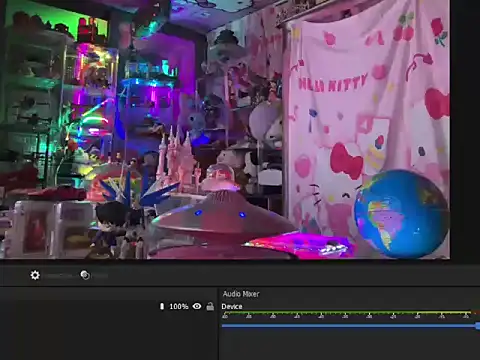Click the faded Properties label after gear

pos(59,276)
